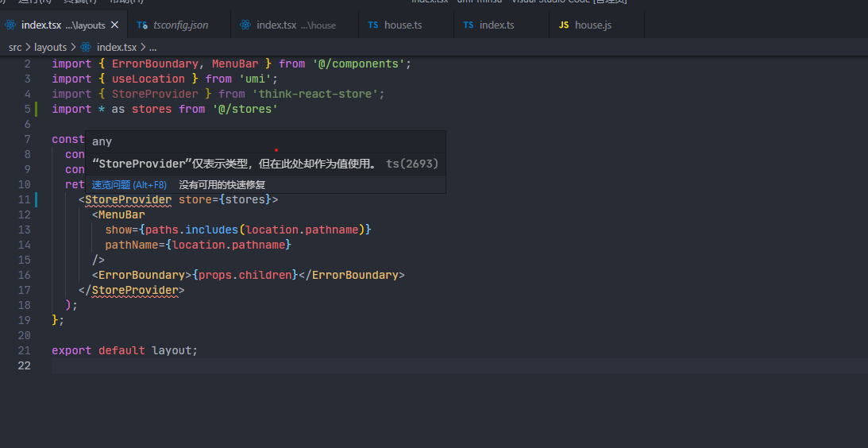
Task: Click the React icon on the layouts index.tsx tab
Action: pos(11,25)
